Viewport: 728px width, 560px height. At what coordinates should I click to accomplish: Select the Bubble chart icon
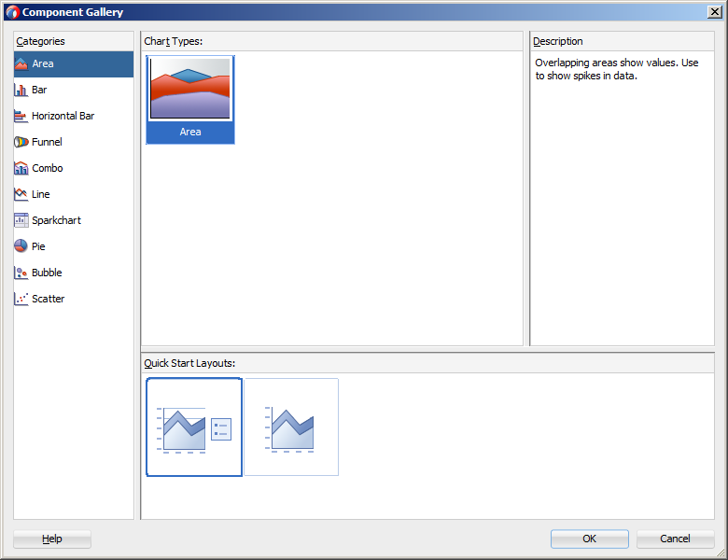(21, 273)
